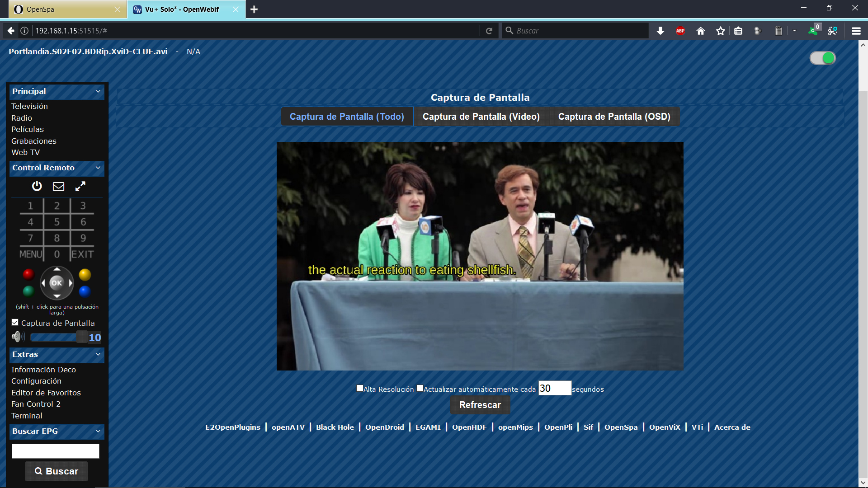Click the remote down arrow
This screenshot has width=868, height=488.
tap(57, 296)
